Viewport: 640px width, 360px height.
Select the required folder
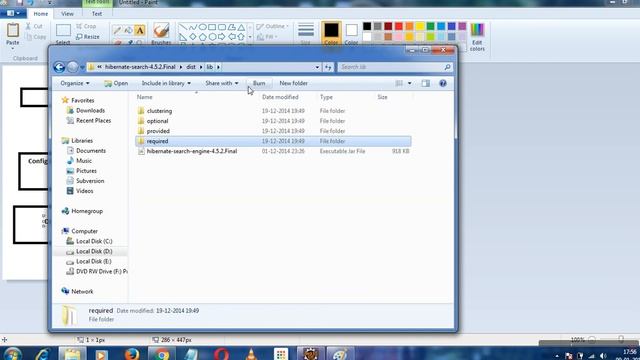[273, 141]
